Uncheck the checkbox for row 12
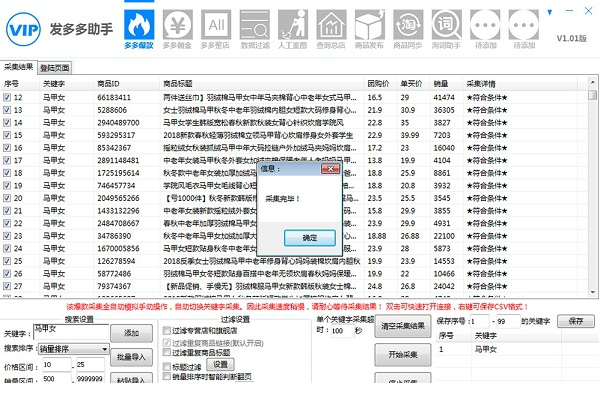 pyautogui.click(x=7, y=98)
